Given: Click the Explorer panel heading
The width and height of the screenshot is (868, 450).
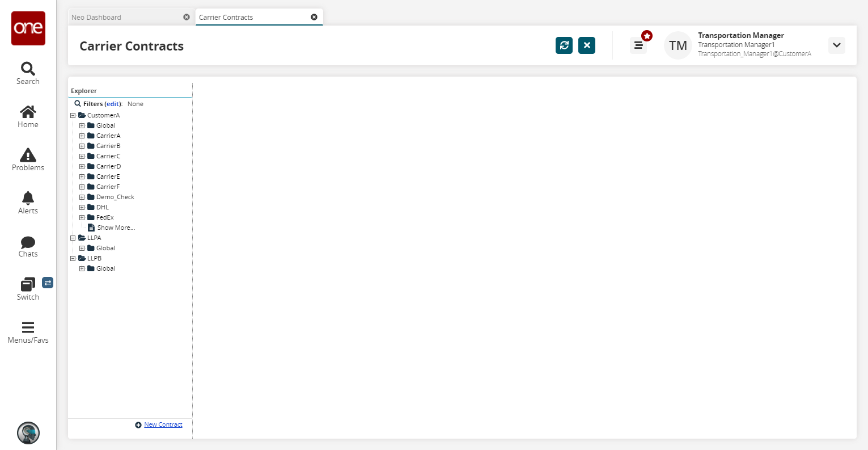Looking at the screenshot, I should point(84,91).
